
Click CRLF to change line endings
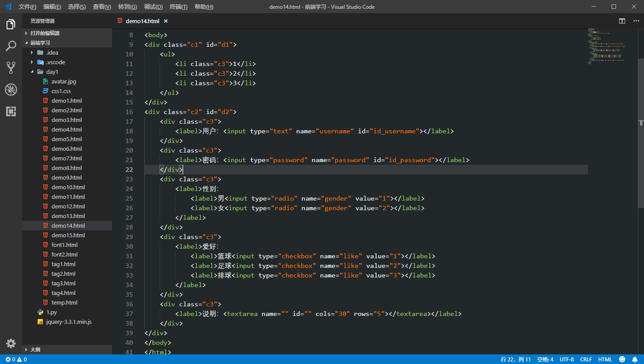586,359
